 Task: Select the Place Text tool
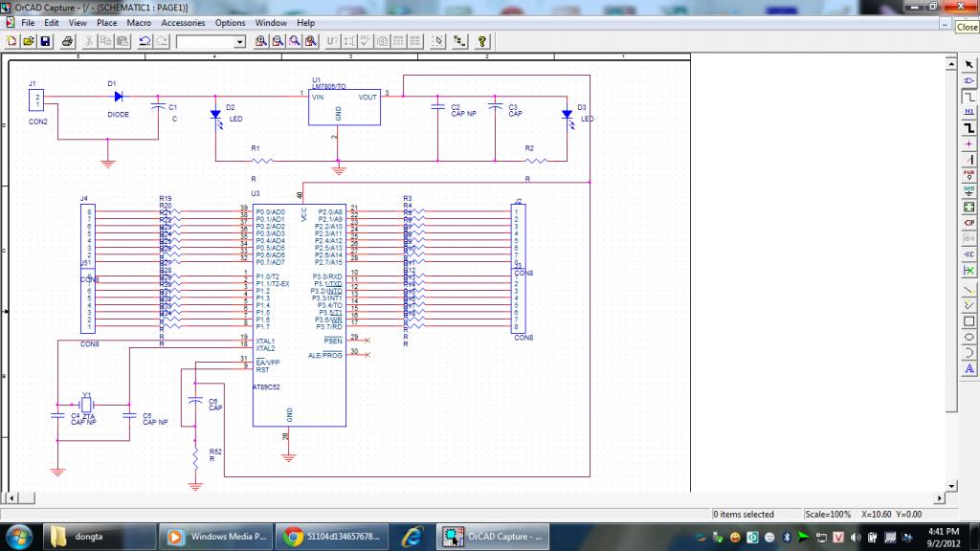point(969,368)
